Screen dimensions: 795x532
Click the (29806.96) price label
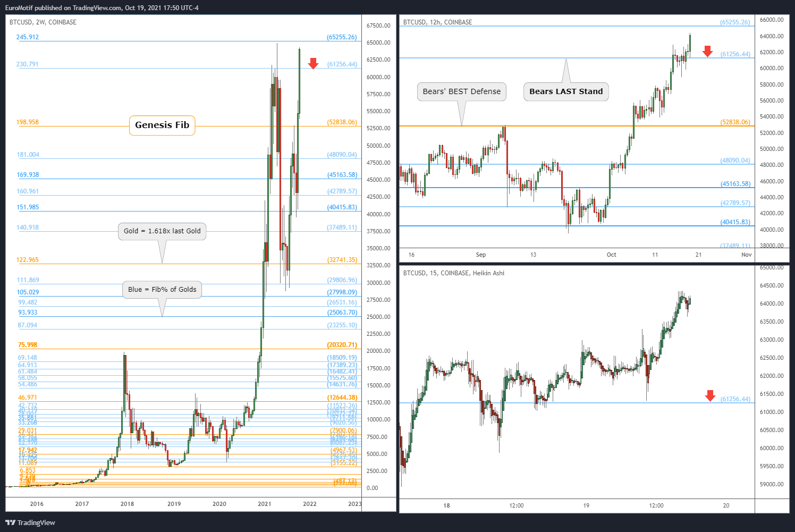click(x=342, y=280)
